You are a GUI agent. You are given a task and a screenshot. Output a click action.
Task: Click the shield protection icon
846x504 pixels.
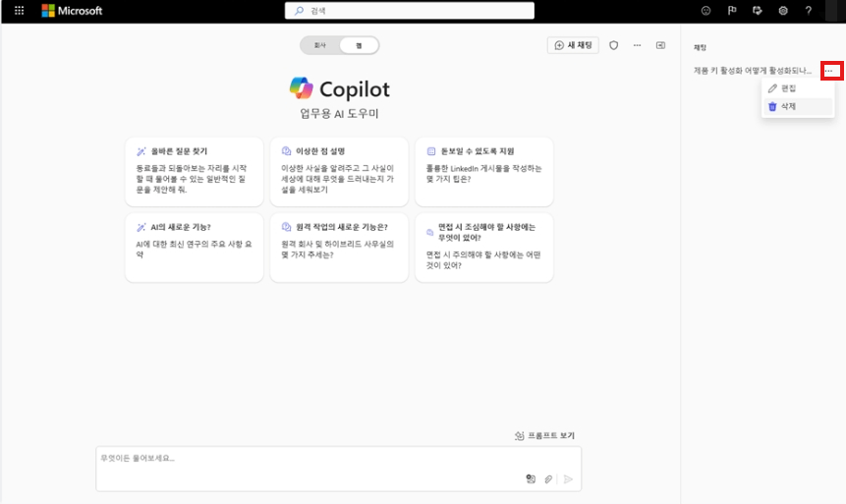click(613, 45)
